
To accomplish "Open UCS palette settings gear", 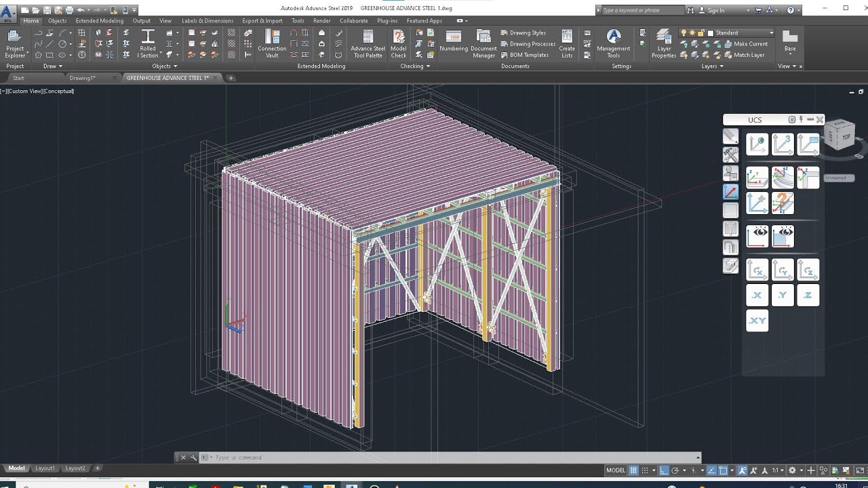I will pos(791,119).
